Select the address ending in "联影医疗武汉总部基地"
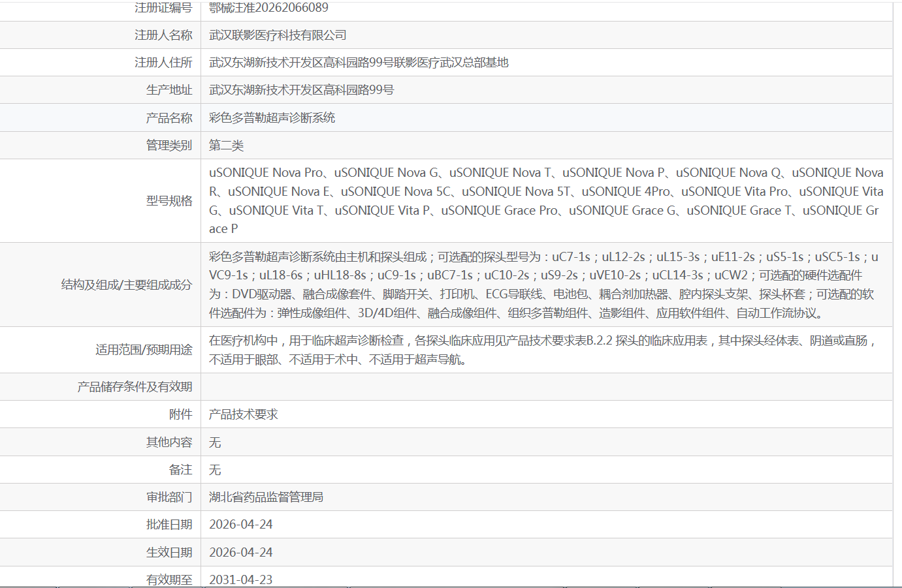This screenshot has width=902, height=588. (x=359, y=63)
